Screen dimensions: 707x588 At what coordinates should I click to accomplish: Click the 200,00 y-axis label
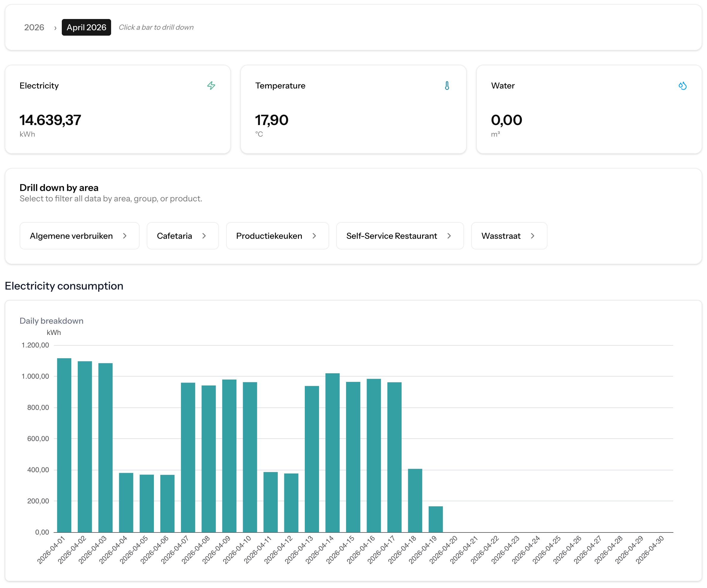(38, 501)
